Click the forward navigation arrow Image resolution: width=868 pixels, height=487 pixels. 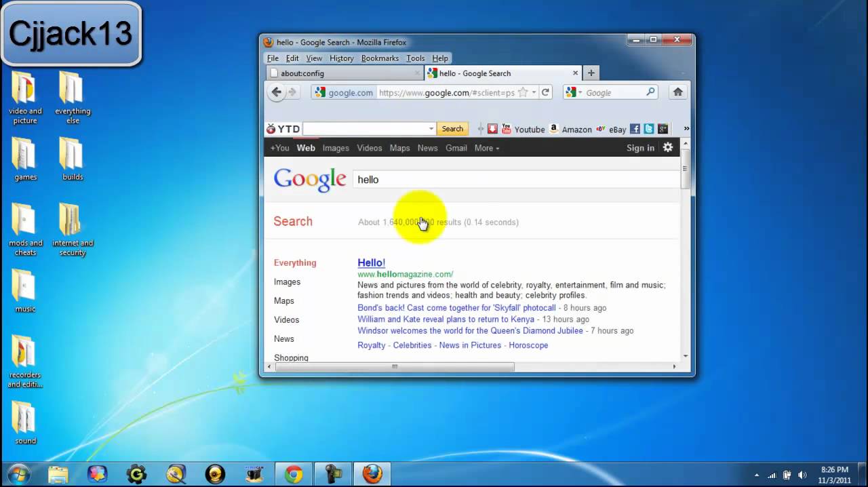[292, 92]
